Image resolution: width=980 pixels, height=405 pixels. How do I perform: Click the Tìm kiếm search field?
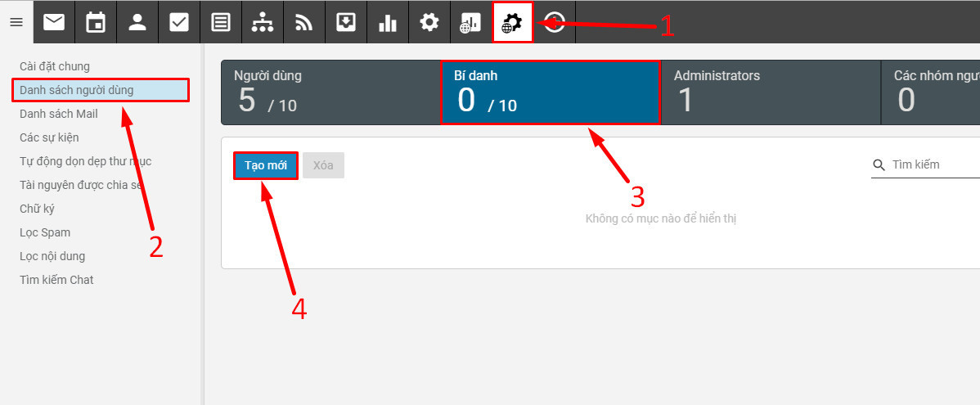(925, 165)
